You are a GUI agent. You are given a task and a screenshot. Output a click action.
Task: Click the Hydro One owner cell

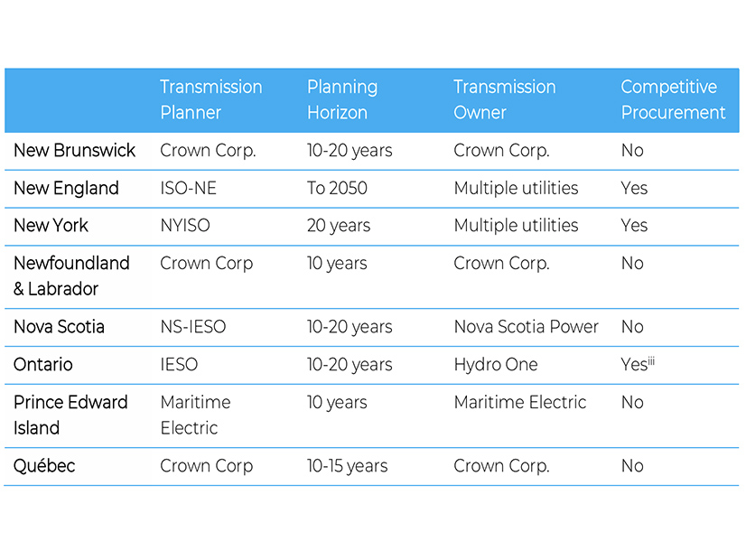[x=496, y=365]
